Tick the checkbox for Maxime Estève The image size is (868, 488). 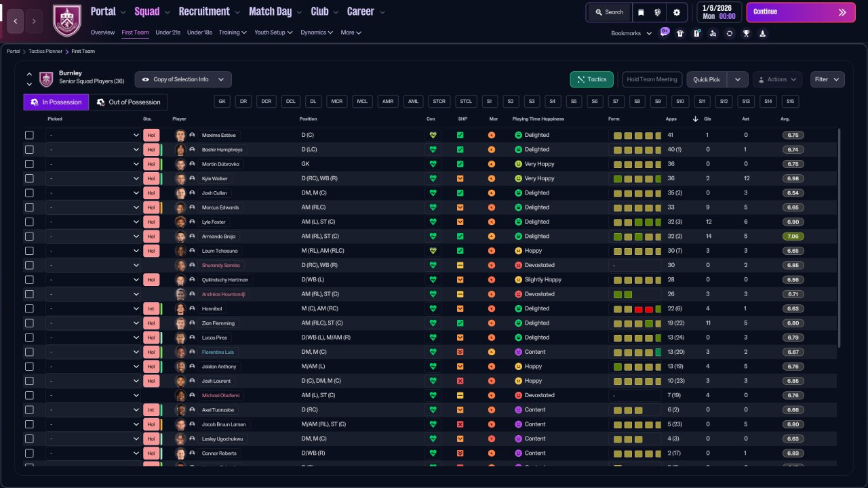pyautogui.click(x=29, y=135)
